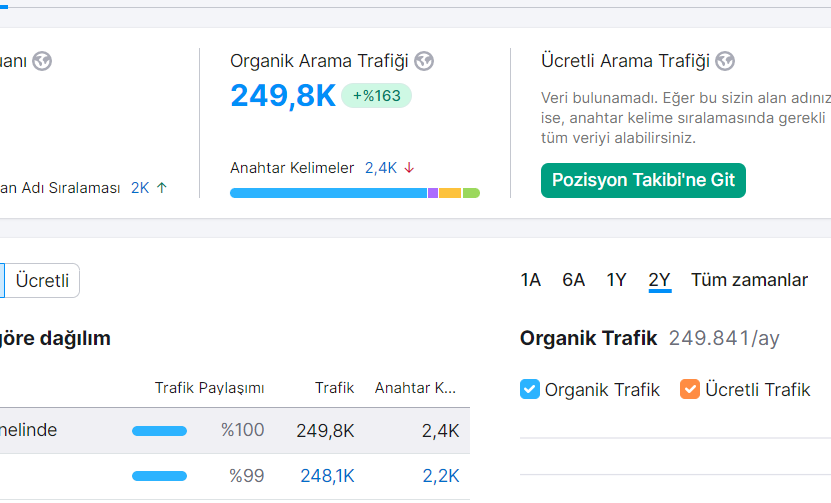Select the 1A time range
The image size is (831, 503).
[x=531, y=280]
